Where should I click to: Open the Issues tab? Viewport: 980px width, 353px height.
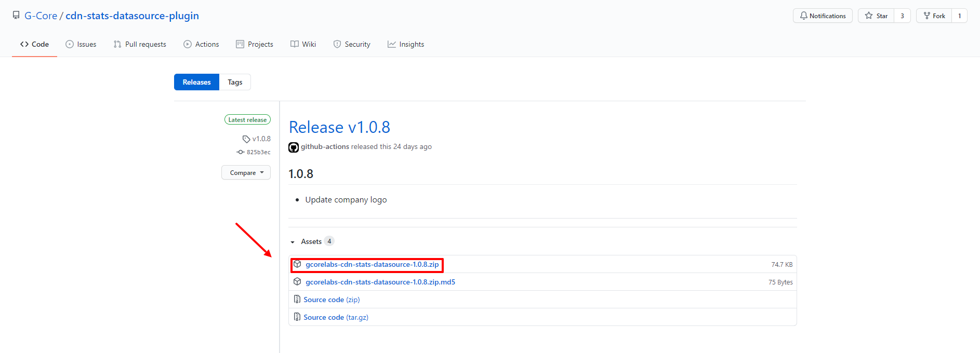coord(81,44)
